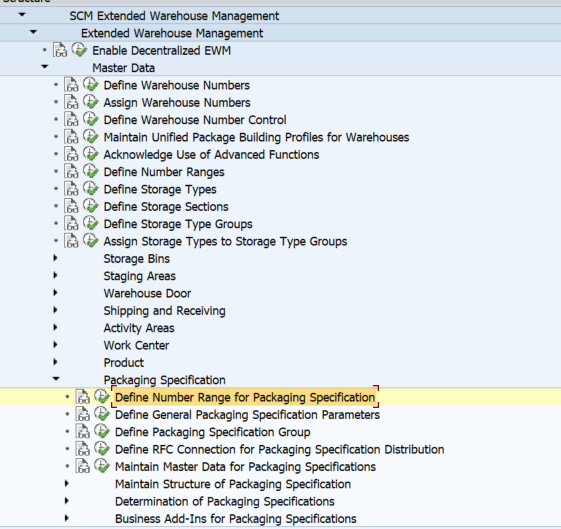Execute Define Number Range for Packaging Specification activity
The width and height of the screenshot is (561, 529).
pyautogui.click(x=102, y=397)
